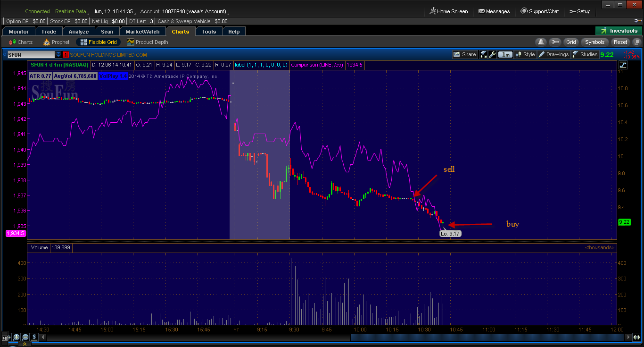Screen dimensions: 644x347
Task: Click the SFUN 1 d 1m [NASDAQ] label
Action: (59, 65)
